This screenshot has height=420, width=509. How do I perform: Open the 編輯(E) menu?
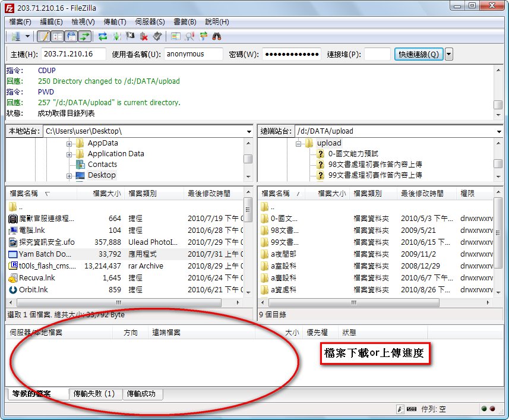(51, 22)
